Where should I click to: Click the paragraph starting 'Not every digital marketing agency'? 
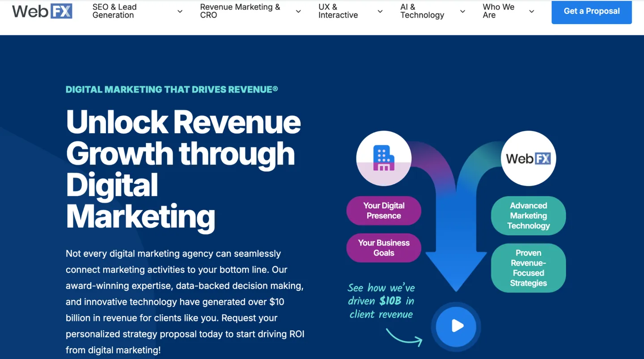click(185, 302)
